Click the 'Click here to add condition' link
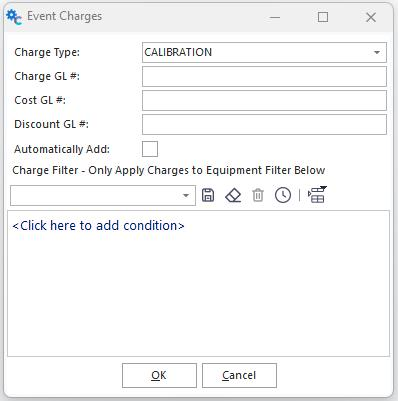Image resolution: width=398 pixels, height=401 pixels. click(98, 226)
